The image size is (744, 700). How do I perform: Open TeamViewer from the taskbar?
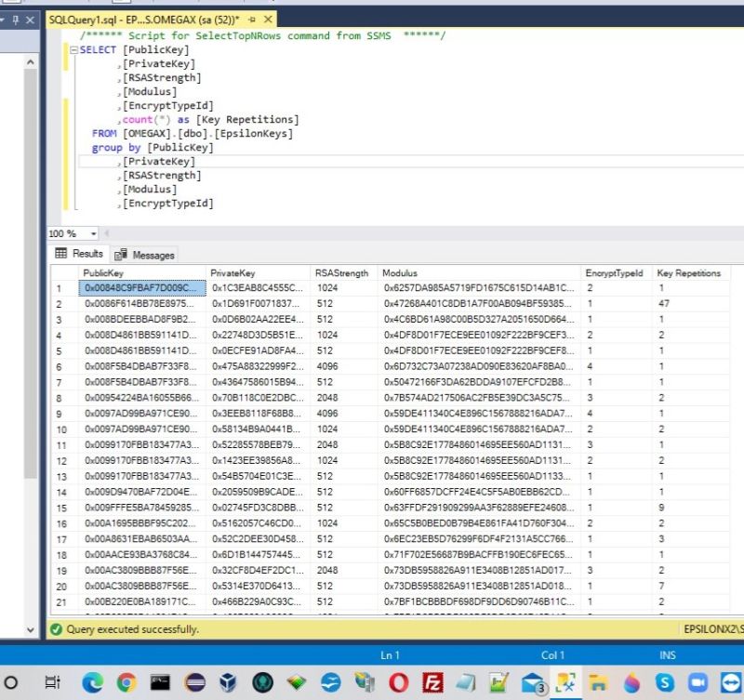pyautogui.click(x=731, y=682)
